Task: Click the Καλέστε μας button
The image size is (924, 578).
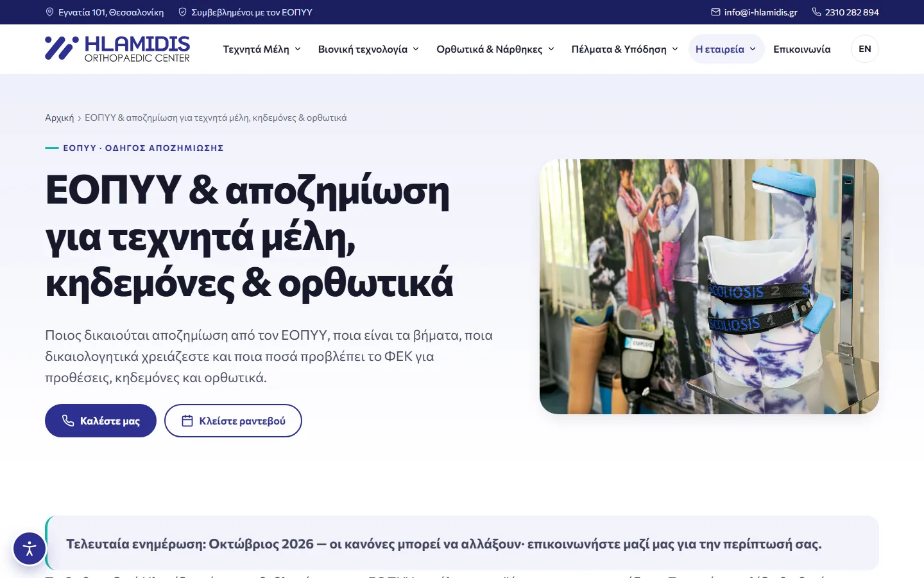Action: pos(101,421)
